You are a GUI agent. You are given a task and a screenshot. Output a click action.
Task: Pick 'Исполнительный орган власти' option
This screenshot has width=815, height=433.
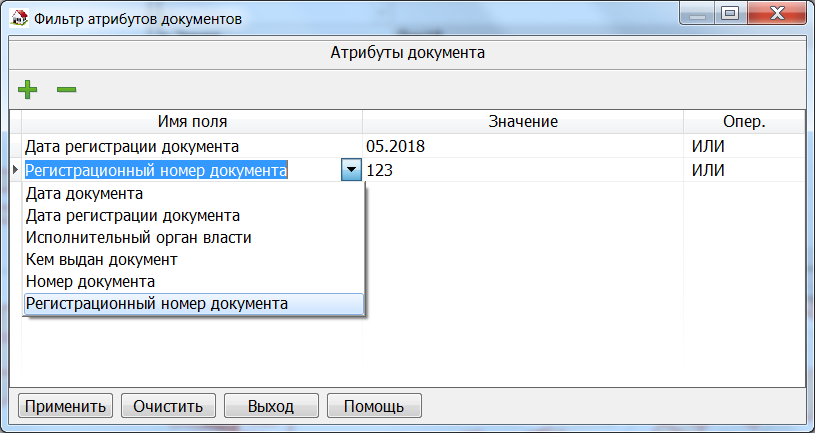[x=138, y=237]
